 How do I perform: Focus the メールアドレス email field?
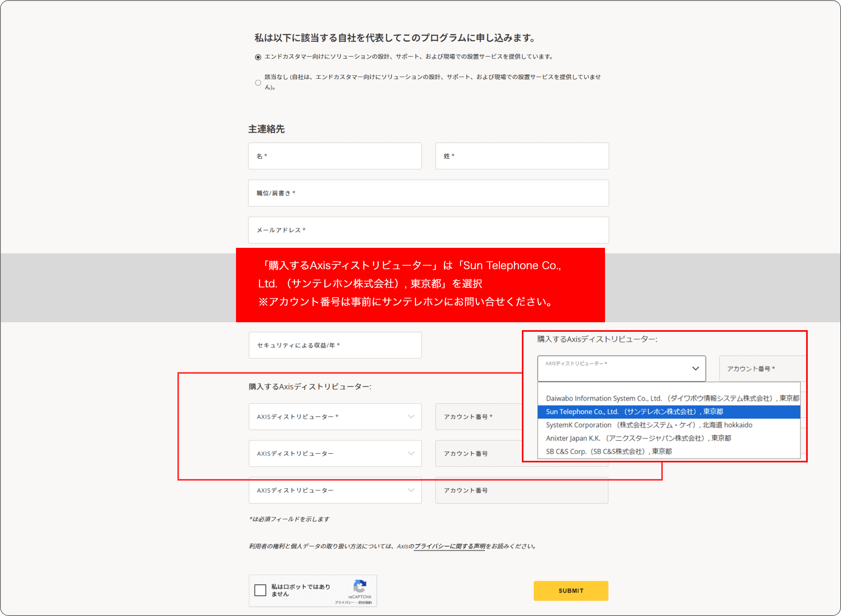point(428,230)
